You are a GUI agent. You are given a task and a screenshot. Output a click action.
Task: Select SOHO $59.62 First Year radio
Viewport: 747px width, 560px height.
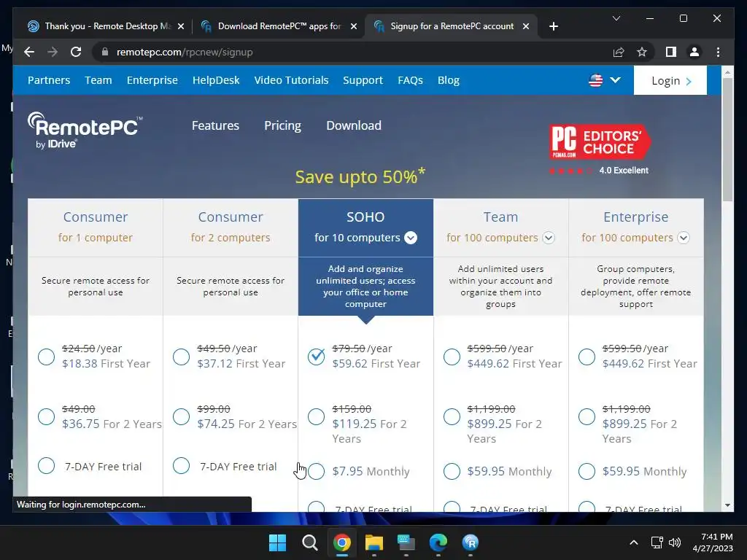[317, 356]
